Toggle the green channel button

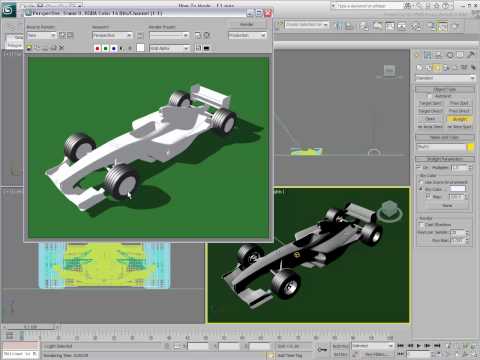[105, 48]
